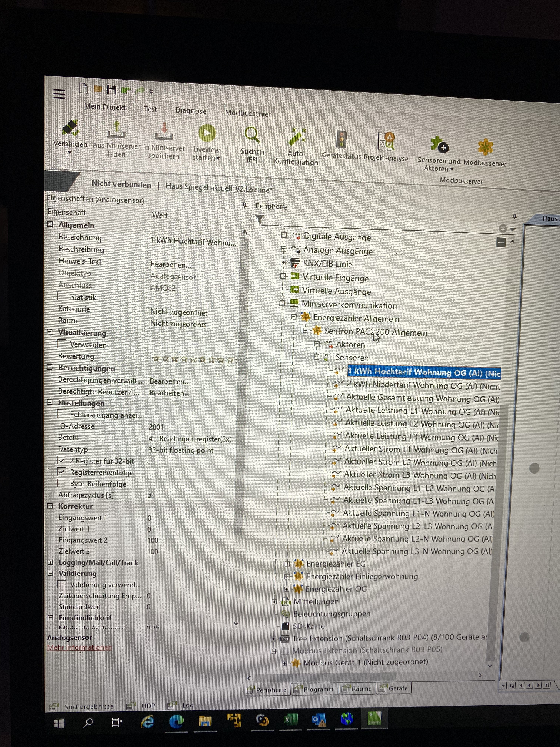
Task: Click Bearbeiten next to Hinweis-Text
Action: (171, 265)
